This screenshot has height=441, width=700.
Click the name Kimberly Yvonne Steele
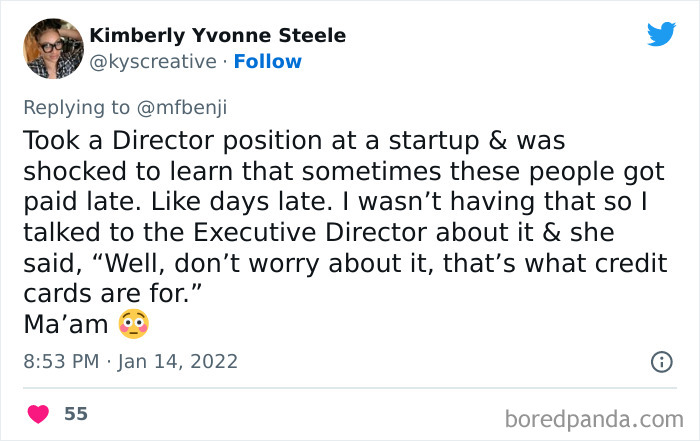click(x=218, y=36)
